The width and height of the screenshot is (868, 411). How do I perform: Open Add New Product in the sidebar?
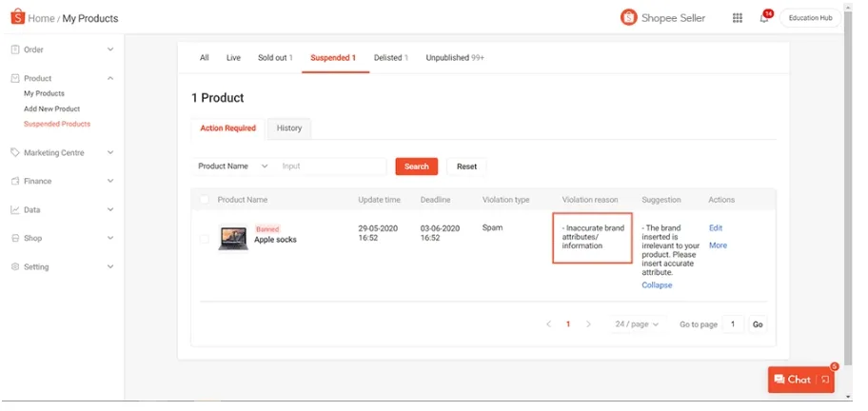tap(51, 109)
